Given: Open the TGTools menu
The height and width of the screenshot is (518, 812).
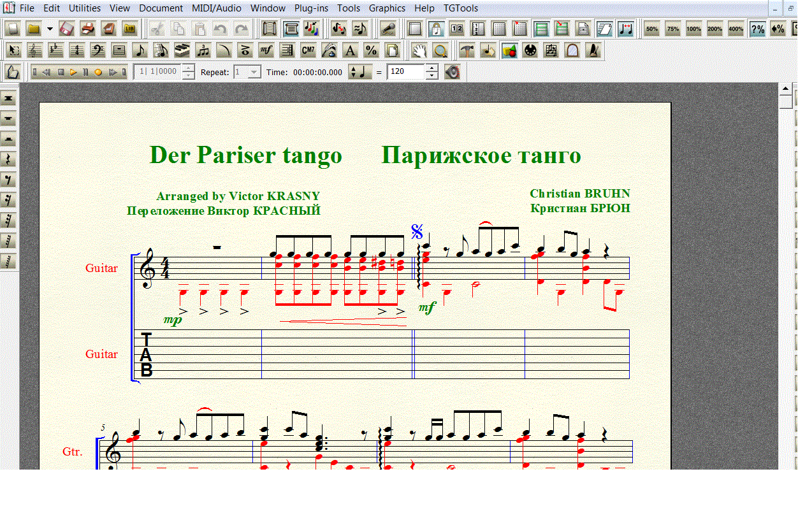Looking at the screenshot, I should (461, 8).
